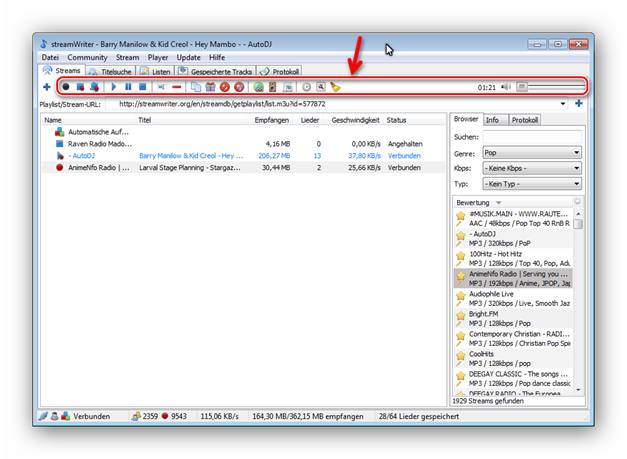Select the AnimeNfo Radio stream row
Viewport: 627px width, 459px height.
(243, 168)
